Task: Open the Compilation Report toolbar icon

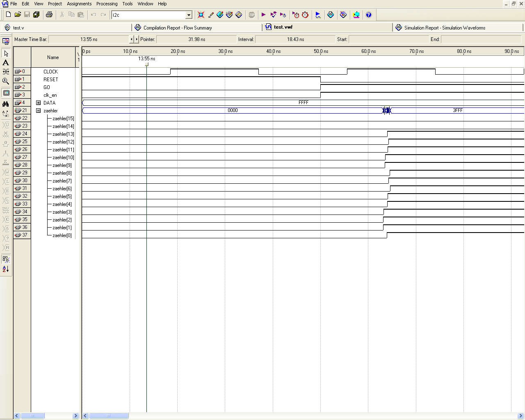Action: pos(331,15)
